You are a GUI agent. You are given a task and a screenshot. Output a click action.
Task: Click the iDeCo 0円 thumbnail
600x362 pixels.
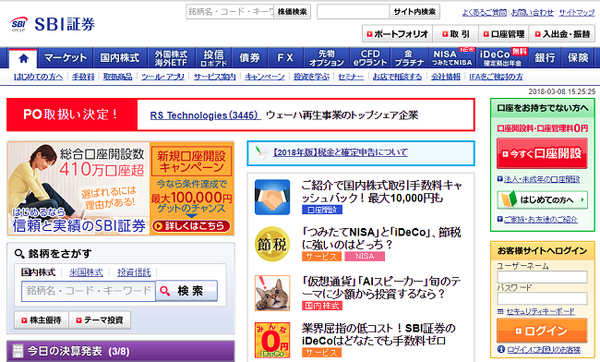coord(272,340)
